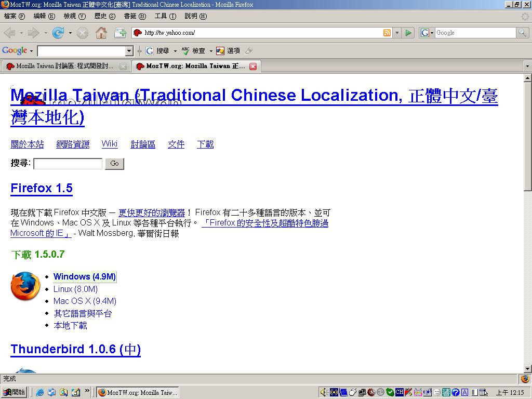The width and height of the screenshot is (532, 399).
Task: Download Windows (4.9M) version
Action: click(x=85, y=276)
